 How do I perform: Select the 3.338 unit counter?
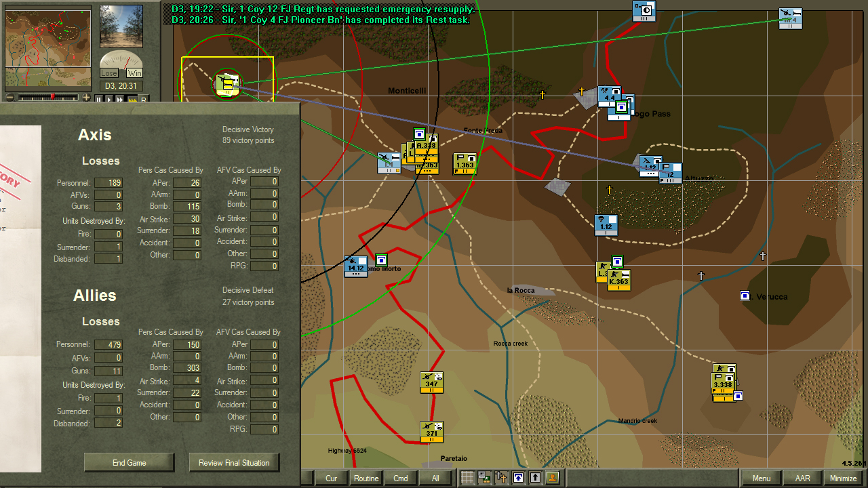(x=724, y=384)
